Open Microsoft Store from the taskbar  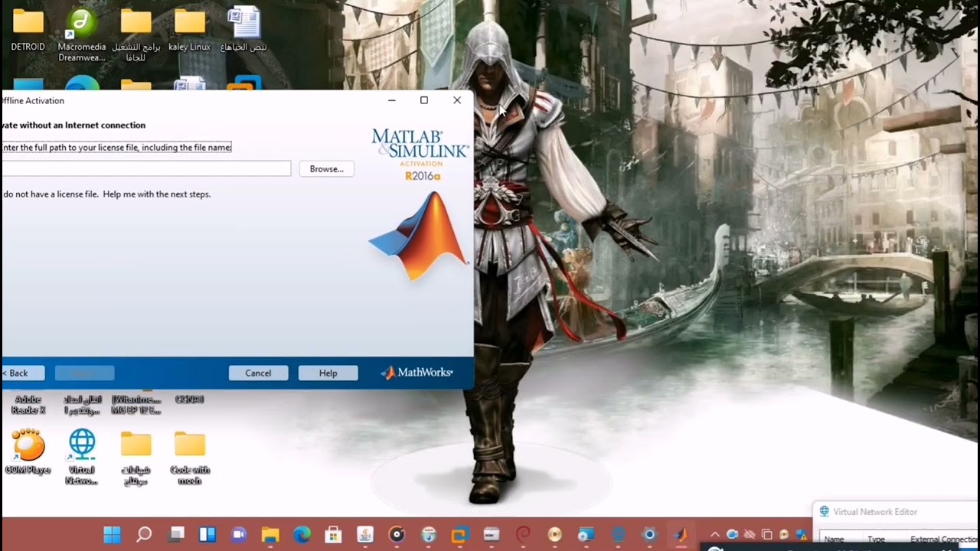tap(333, 534)
